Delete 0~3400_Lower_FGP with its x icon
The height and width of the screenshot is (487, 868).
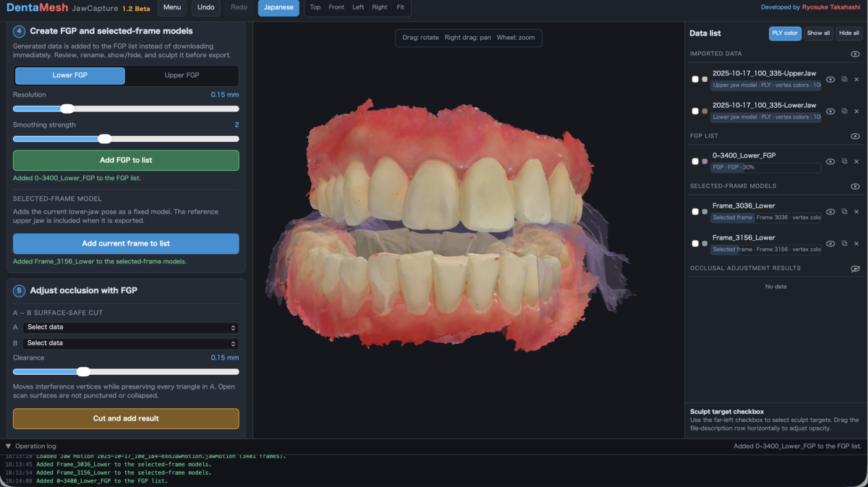tap(856, 161)
